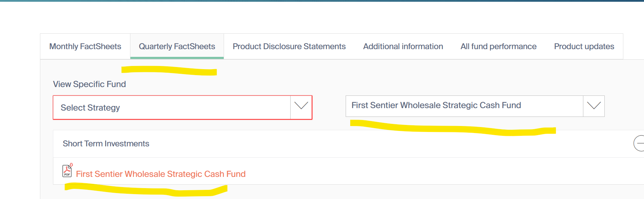Download the fund PDF file icon
This screenshot has width=644, height=199.
pyautogui.click(x=67, y=171)
